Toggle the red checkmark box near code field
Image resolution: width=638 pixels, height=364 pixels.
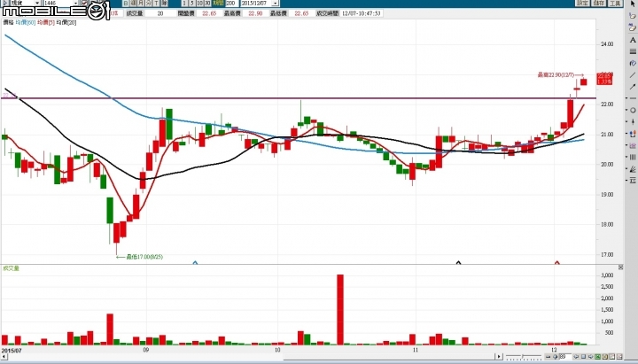point(85,3)
